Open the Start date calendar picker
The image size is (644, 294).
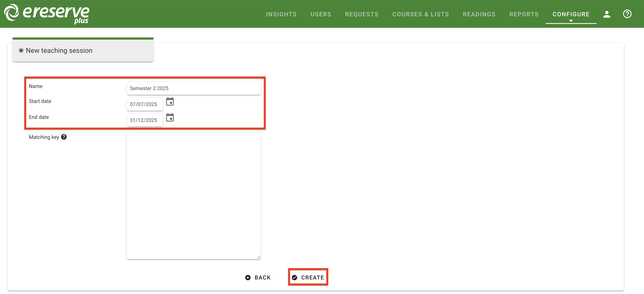tap(170, 102)
